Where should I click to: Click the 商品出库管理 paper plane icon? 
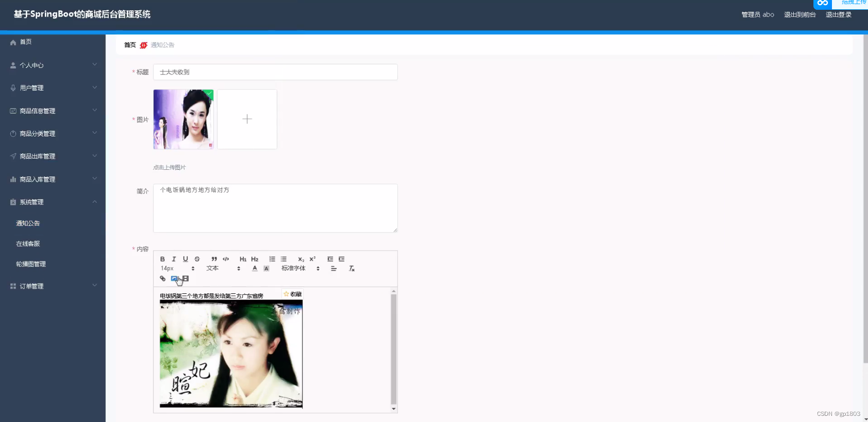(13, 156)
